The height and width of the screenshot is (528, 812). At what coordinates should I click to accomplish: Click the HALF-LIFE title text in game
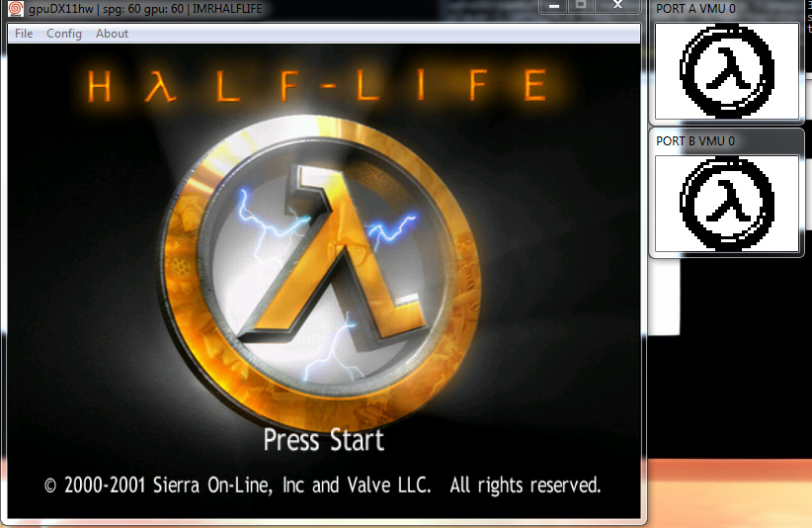point(317,85)
